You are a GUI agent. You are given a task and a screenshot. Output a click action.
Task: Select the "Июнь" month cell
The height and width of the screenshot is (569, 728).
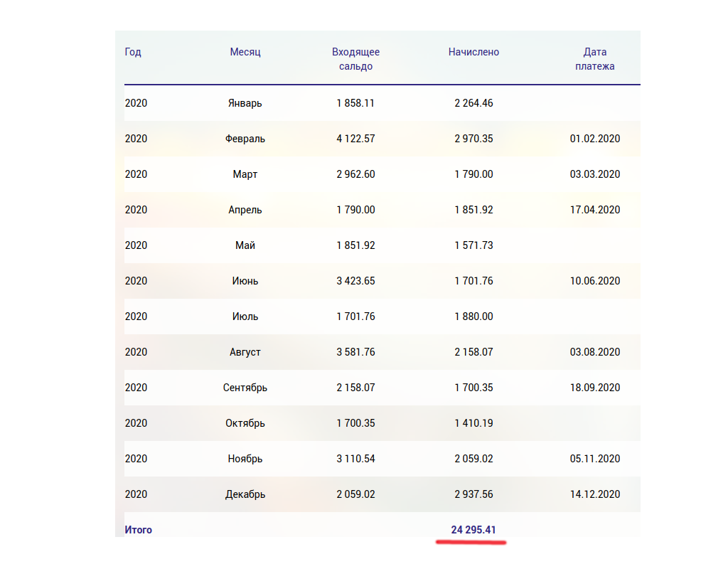pyautogui.click(x=245, y=281)
